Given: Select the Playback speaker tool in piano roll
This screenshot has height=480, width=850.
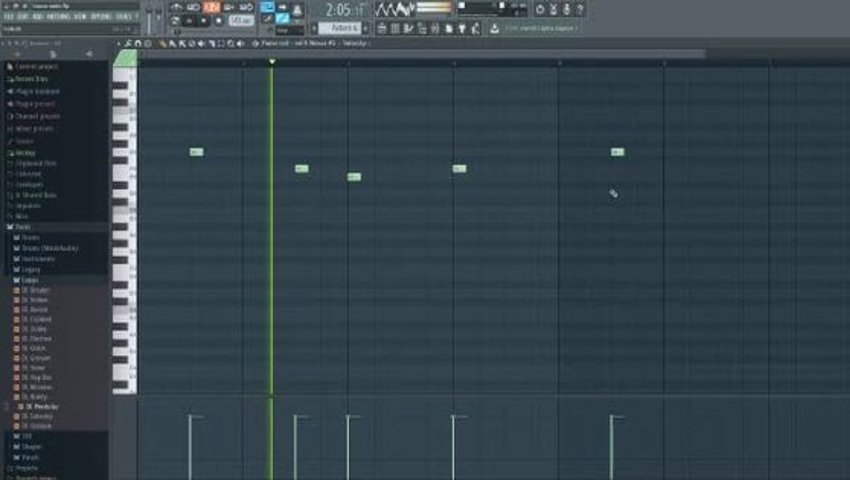Looking at the screenshot, I should [x=240, y=43].
